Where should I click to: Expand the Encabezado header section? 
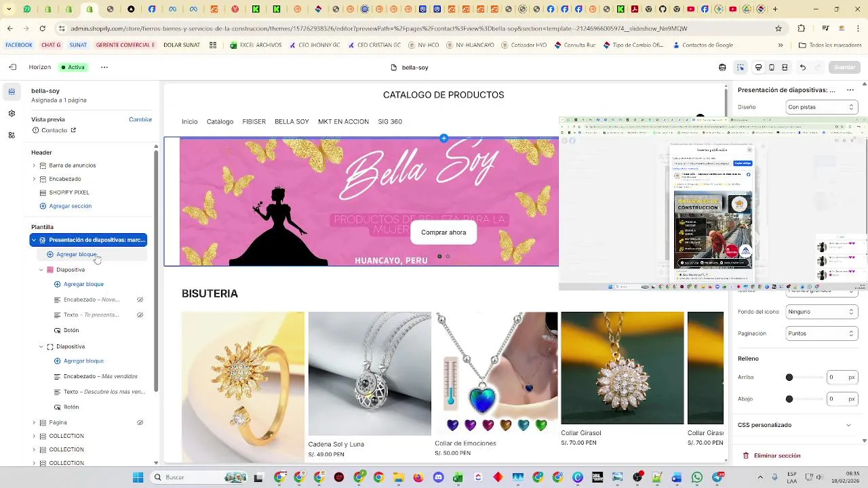click(34, 179)
